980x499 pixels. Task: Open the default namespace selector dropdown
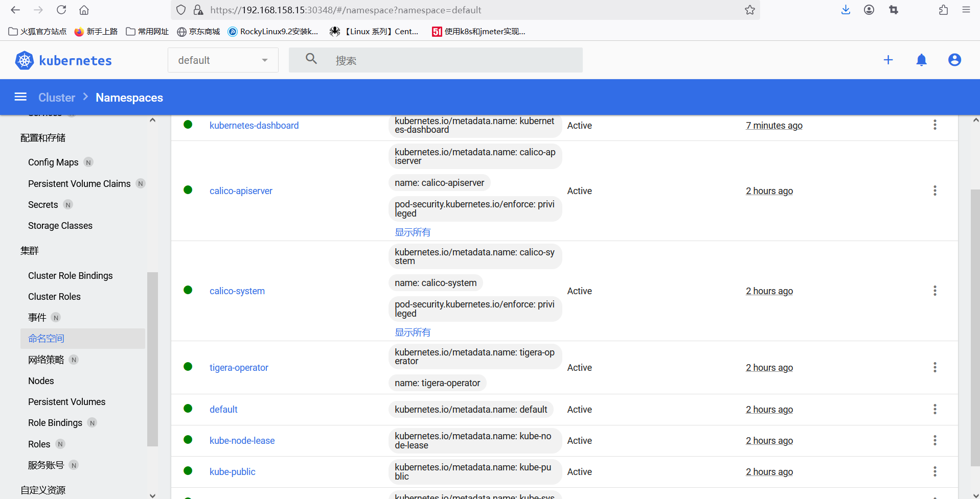223,60
